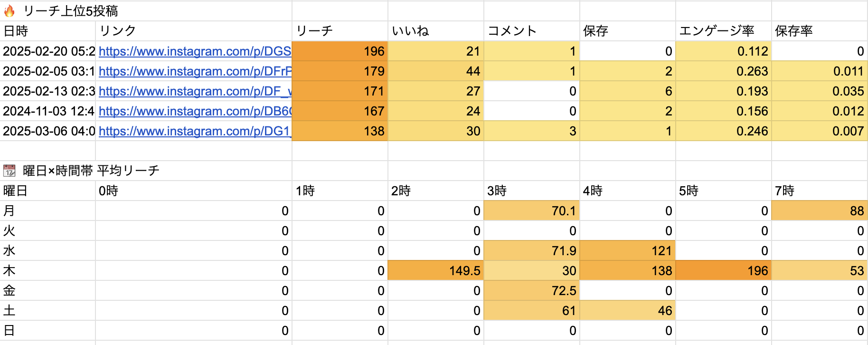Click the 5時 column header cell
The image size is (868, 345).
(723, 191)
